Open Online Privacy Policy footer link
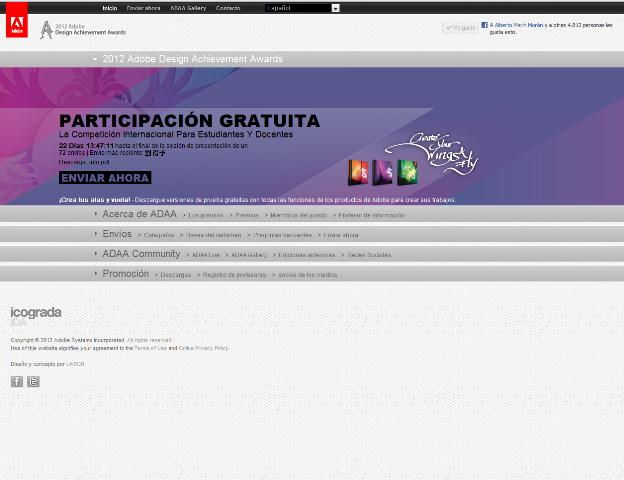624x480 pixels. click(x=204, y=348)
